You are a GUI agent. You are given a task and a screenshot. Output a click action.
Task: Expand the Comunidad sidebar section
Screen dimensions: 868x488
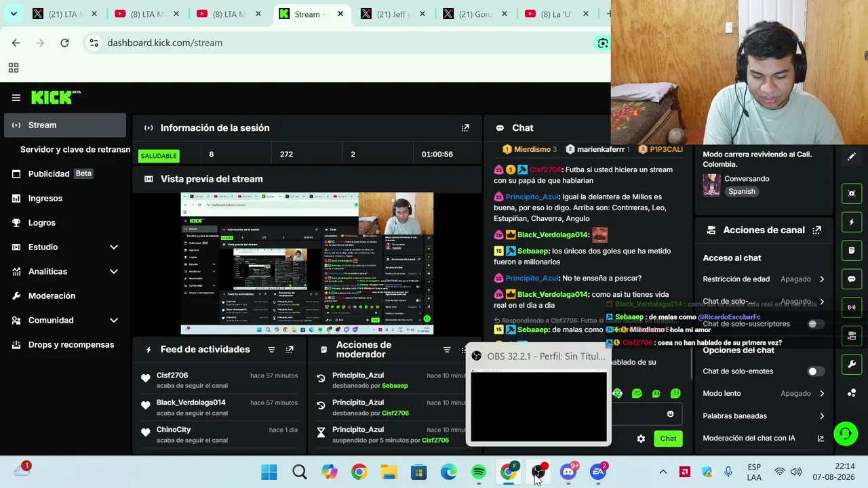pyautogui.click(x=65, y=321)
